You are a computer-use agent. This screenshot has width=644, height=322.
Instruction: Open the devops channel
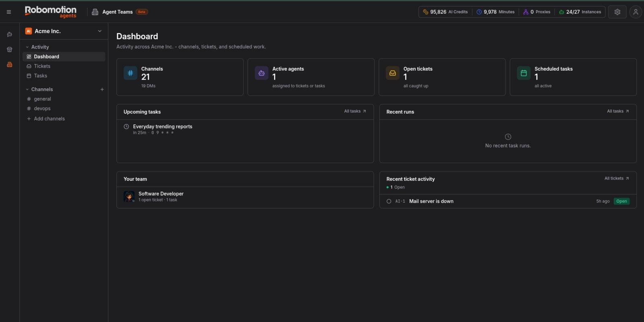[x=64, y=109]
